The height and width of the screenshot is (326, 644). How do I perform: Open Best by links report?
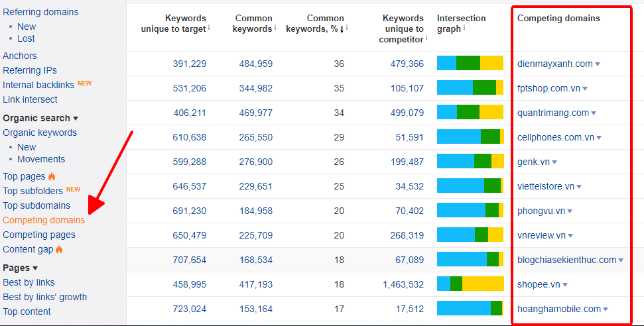[x=29, y=283]
